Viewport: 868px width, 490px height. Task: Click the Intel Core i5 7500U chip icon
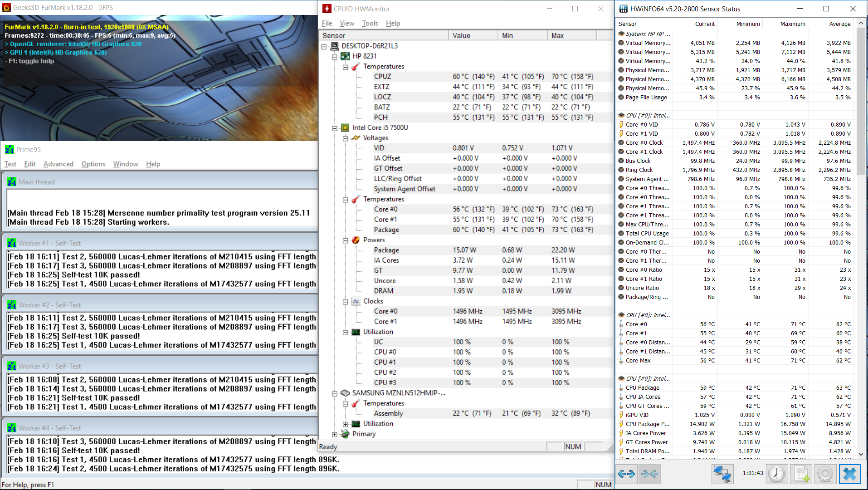pos(345,127)
